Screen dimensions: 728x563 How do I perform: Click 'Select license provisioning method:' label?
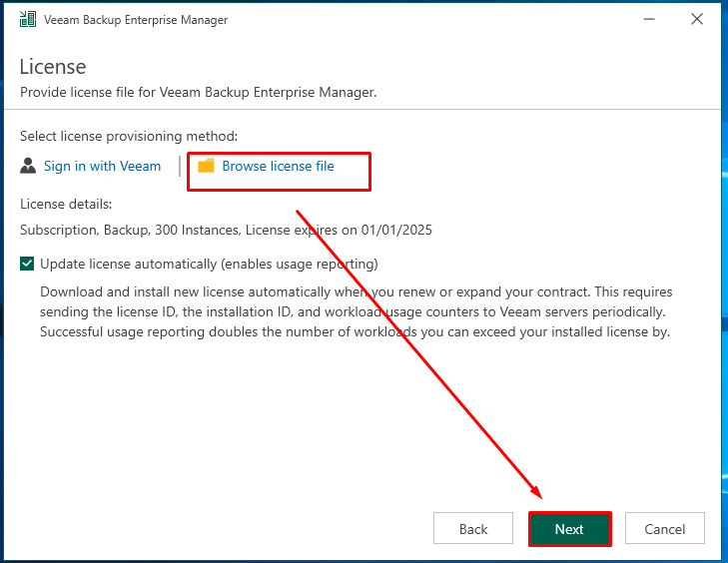[129, 137]
